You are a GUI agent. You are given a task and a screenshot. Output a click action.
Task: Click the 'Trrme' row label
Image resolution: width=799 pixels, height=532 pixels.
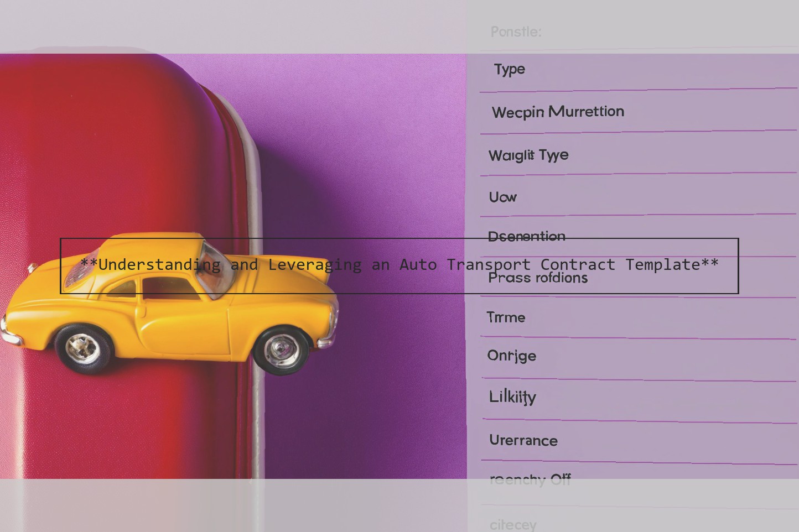tap(506, 317)
